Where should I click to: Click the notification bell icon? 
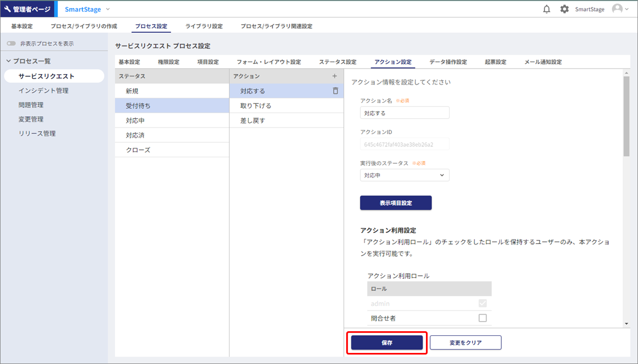pos(547,9)
